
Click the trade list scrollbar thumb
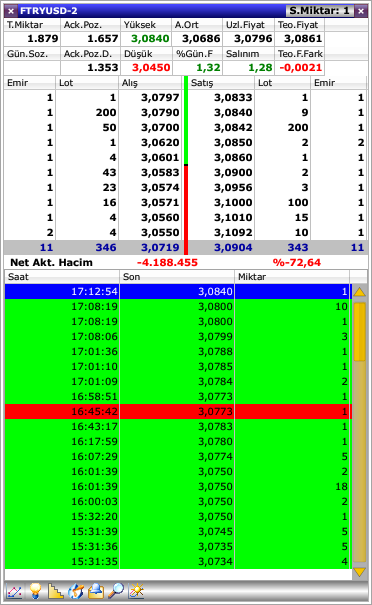click(x=360, y=332)
